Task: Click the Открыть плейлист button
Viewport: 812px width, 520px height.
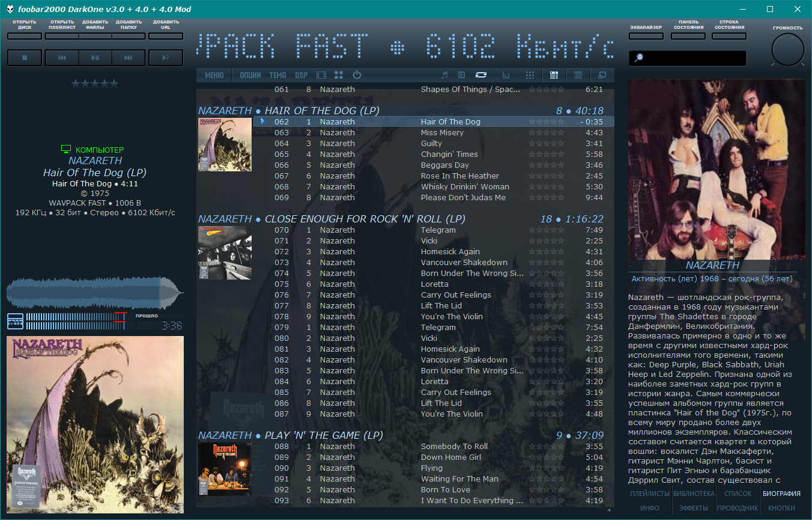Action: pos(62,36)
